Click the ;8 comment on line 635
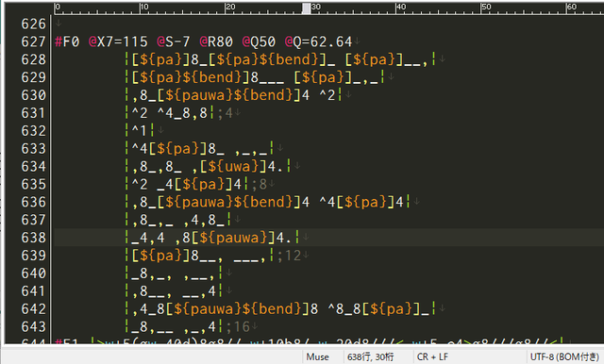Viewport: 604px width, 364px height. pyautogui.click(x=259, y=184)
